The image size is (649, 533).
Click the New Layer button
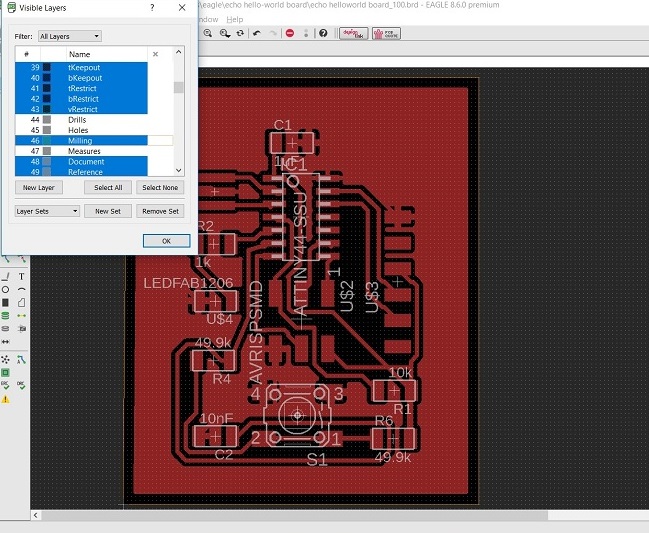39,187
